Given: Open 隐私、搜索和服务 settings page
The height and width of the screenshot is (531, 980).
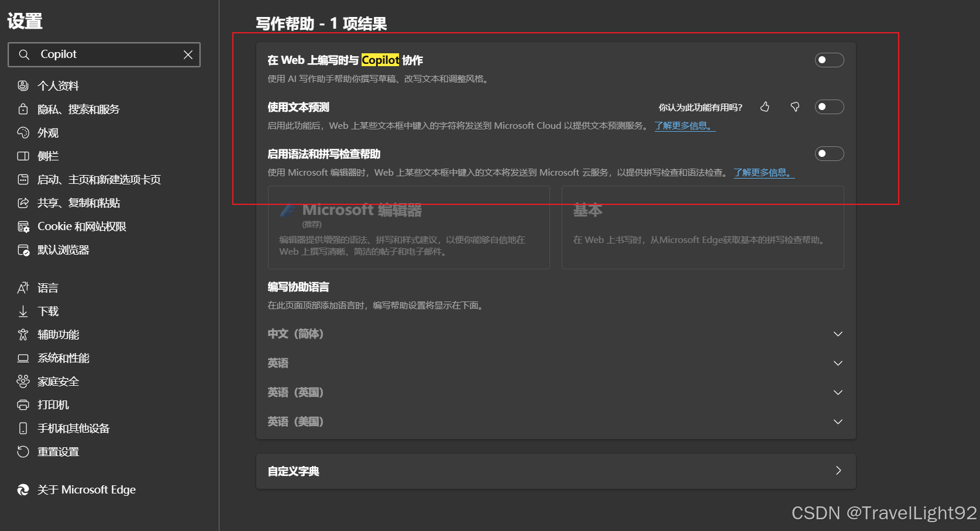Looking at the screenshot, I should [78, 109].
